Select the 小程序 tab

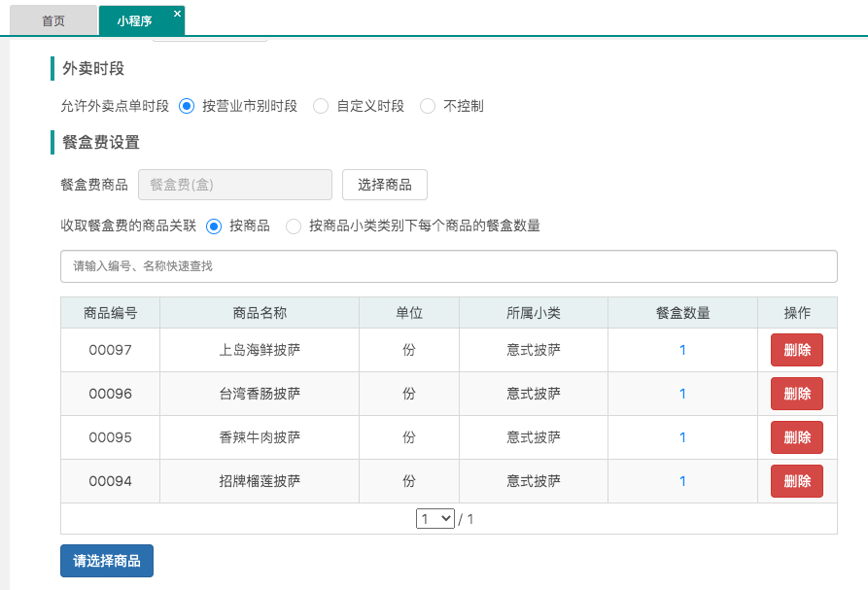coord(134,20)
